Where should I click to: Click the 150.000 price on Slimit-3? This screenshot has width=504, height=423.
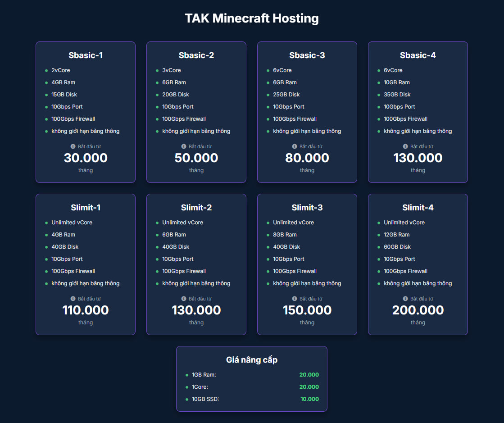pyautogui.click(x=307, y=310)
